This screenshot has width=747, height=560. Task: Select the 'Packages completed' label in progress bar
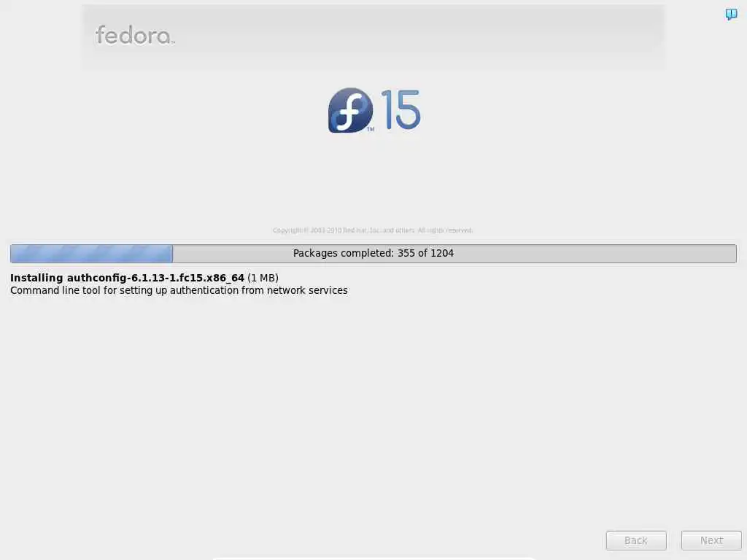click(x=344, y=253)
